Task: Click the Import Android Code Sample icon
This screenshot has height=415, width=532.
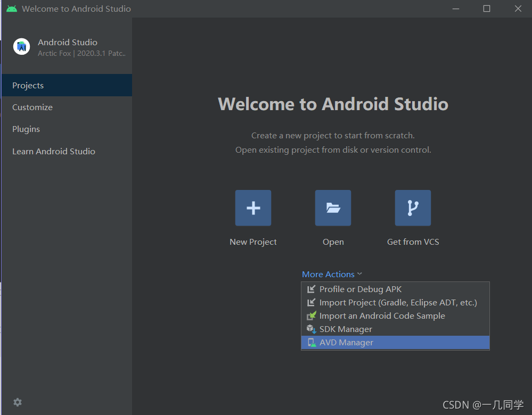Action: pos(311,316)
